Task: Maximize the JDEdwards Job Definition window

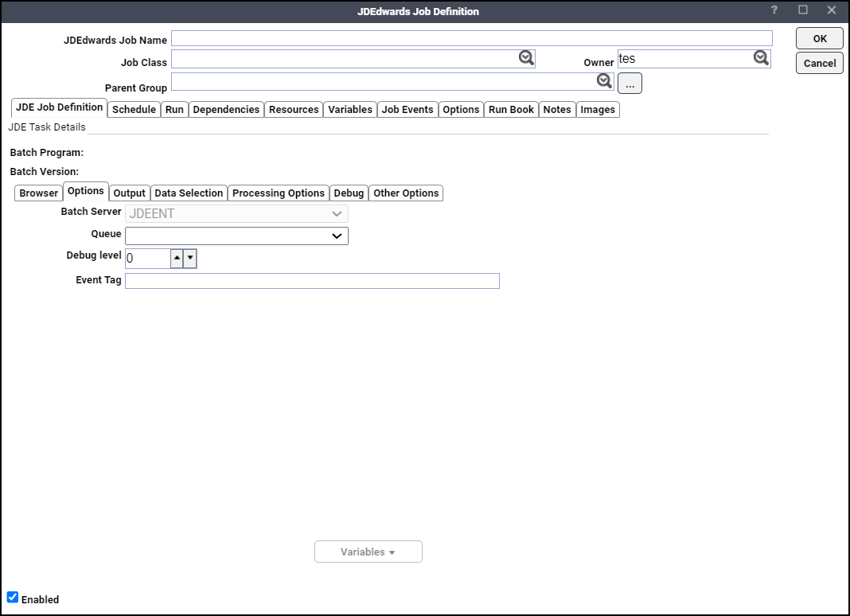Action: tap(803, 10)
